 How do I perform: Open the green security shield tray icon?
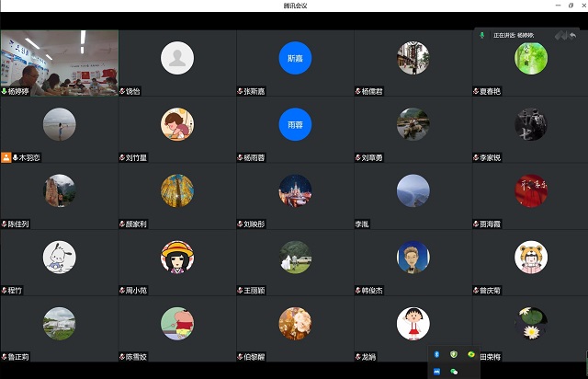coord(454,354)
